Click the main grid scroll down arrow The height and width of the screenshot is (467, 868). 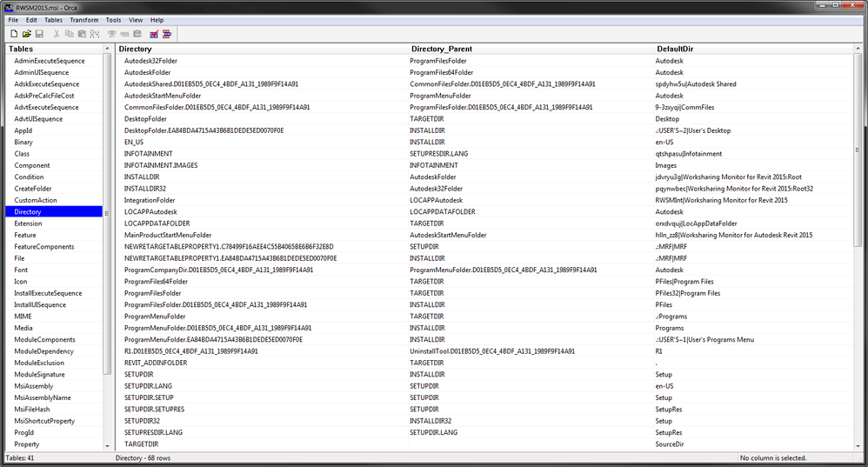pyautogui.click(x=858, y=446)
